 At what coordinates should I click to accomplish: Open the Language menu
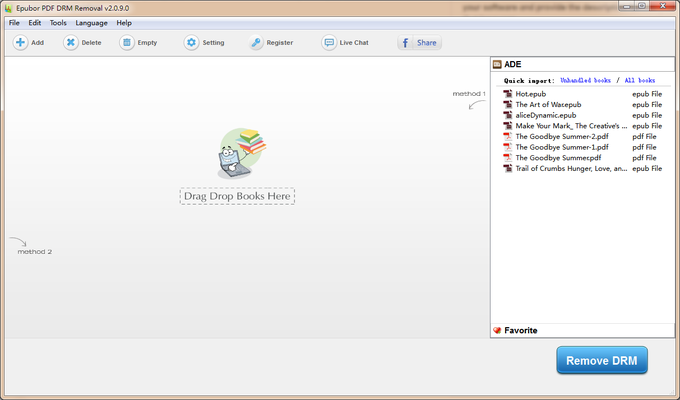click(92, 23)
